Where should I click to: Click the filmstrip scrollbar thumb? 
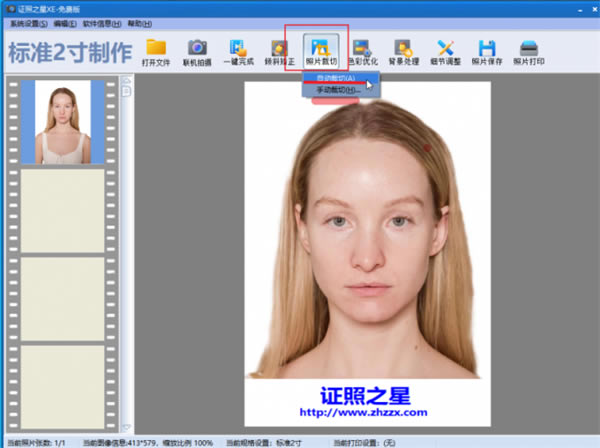126,91
